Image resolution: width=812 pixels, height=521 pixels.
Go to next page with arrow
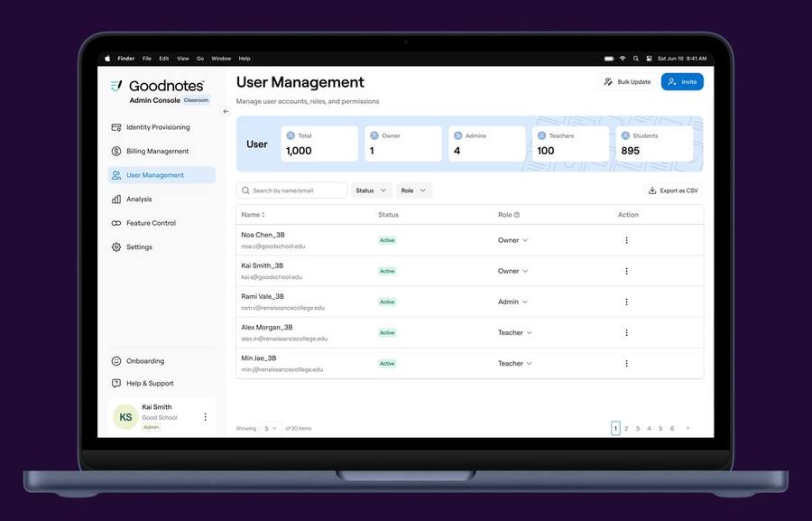click(x=687, y=428)
